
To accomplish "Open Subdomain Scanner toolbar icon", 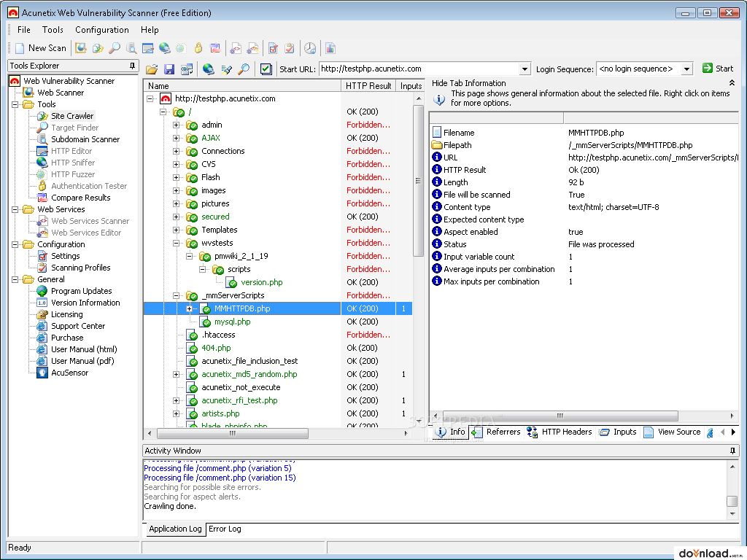I will pos(131,48).
